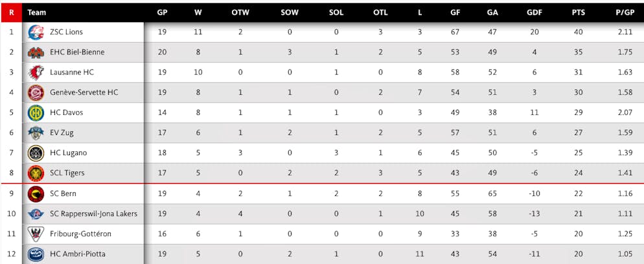Click the HC Ambri-Piotta logo
The image size is (644, 264).
click(36, 254)
